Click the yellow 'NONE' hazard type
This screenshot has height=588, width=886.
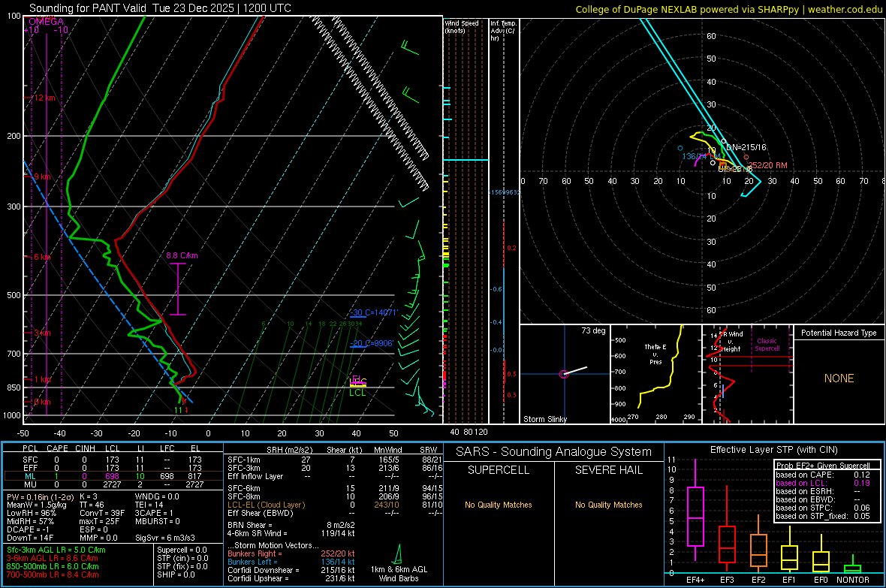[839, 378]
